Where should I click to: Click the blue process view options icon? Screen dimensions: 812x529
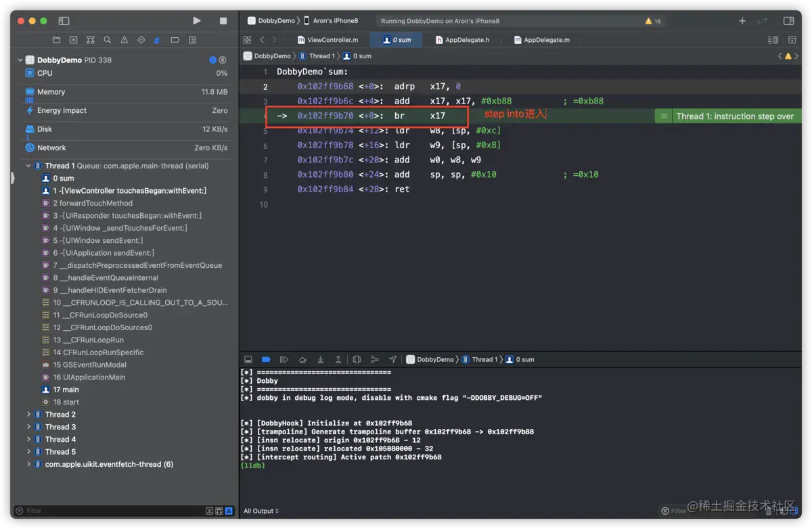(x=212, y=60)
